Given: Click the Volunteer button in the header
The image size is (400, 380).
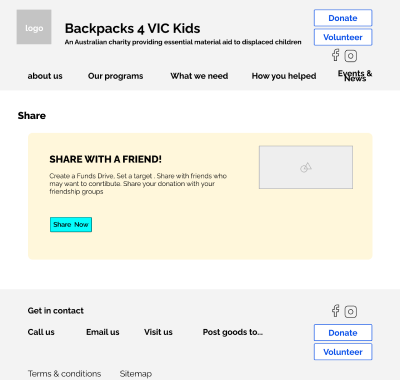Looking at the screenshot, I should [x=343, y=37].
